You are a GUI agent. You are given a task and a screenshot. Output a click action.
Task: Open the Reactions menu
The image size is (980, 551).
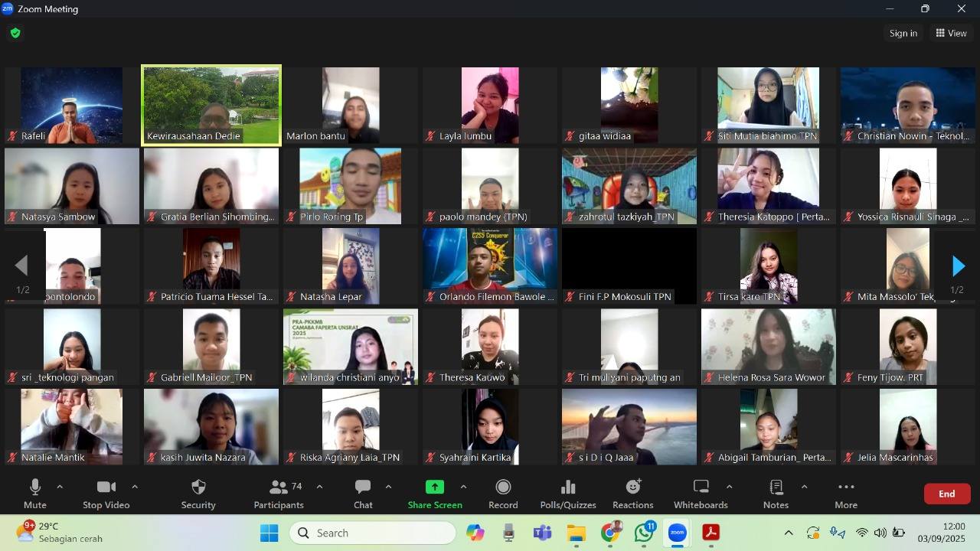[x=632, y=494]
